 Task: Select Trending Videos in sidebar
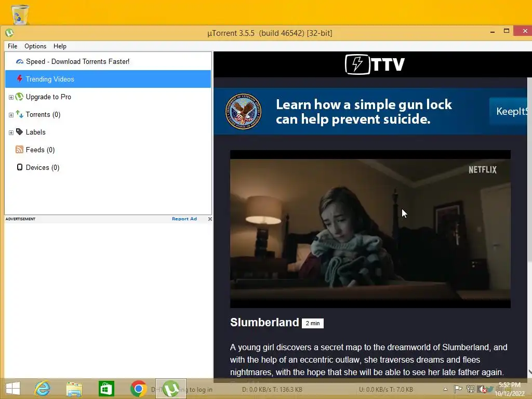(x=108, y=79)
